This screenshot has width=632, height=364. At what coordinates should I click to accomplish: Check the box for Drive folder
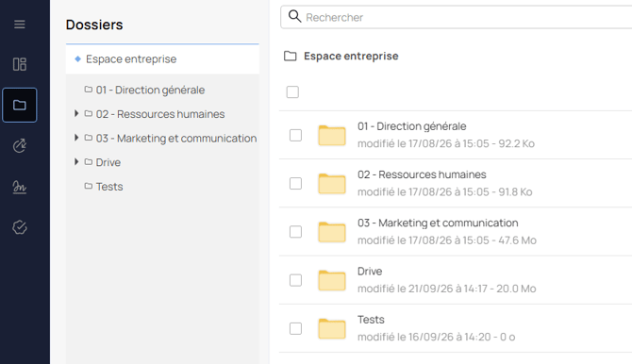click(x=295, y=280)
